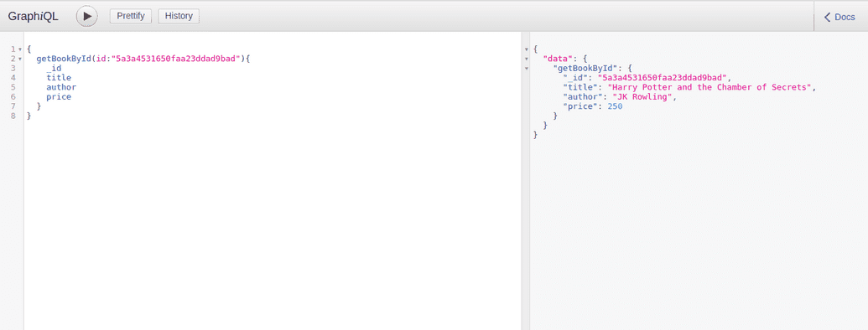Click the GraphiQL title
The image size is (868, 330).
(34, 17)
